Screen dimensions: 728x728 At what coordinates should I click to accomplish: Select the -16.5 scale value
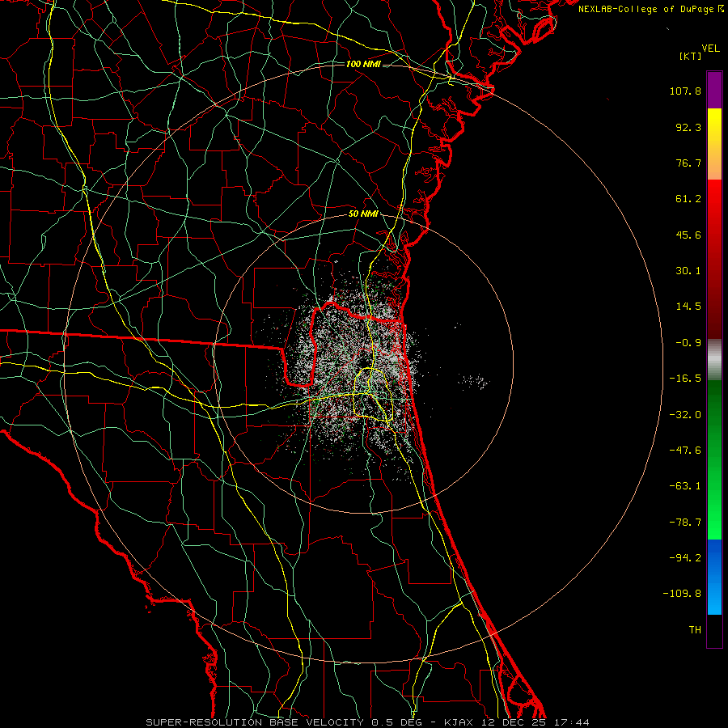coord(685,379)
